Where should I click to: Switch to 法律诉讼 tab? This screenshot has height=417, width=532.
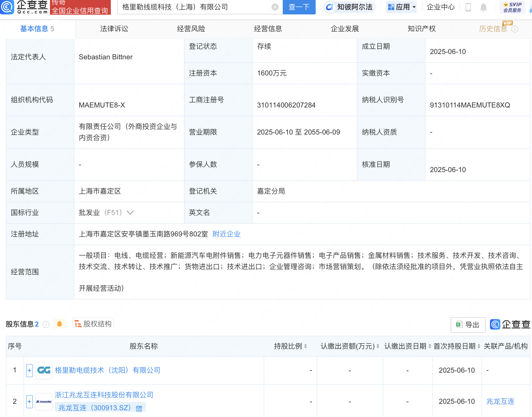pyautogui.click(x=114, y=29)
